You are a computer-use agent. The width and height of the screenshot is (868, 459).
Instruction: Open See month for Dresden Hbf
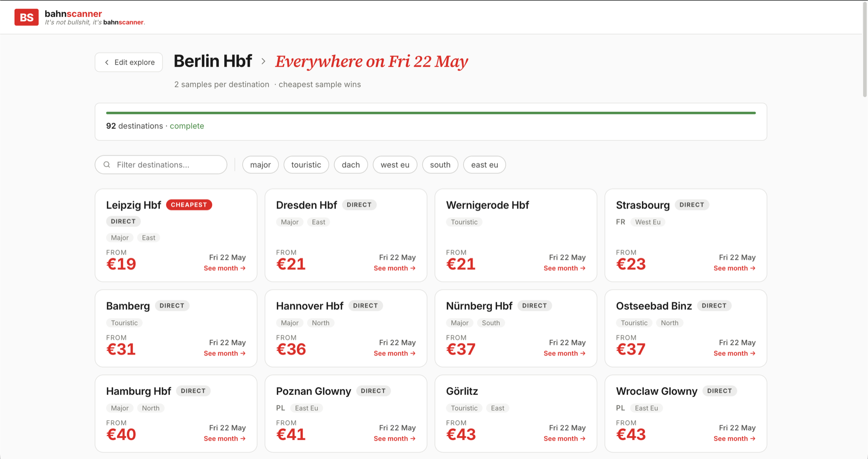[395, 268]
